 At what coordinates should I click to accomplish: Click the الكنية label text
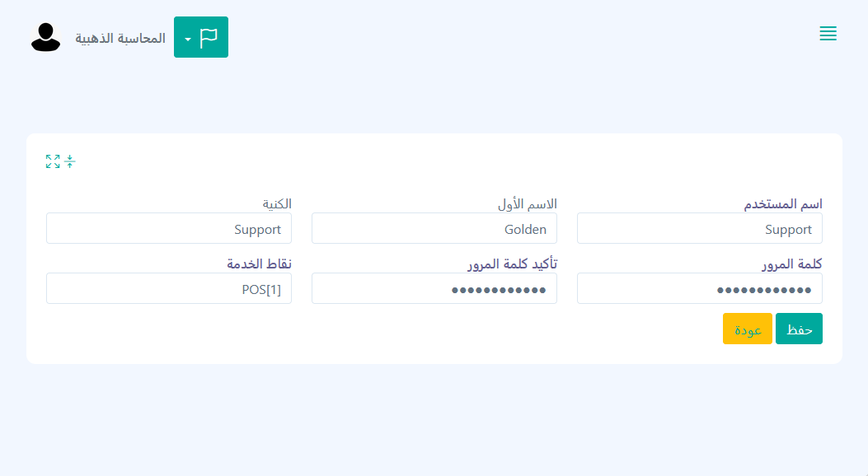pos(275,204)
